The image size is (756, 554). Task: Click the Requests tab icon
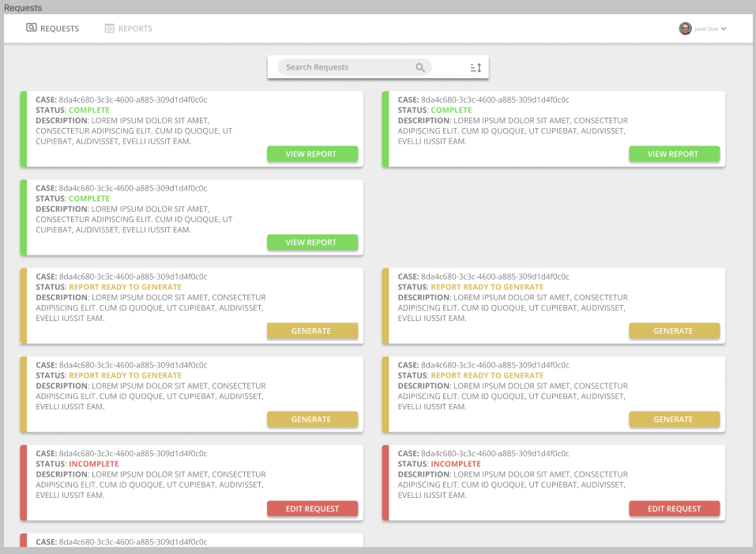(32, 28)
